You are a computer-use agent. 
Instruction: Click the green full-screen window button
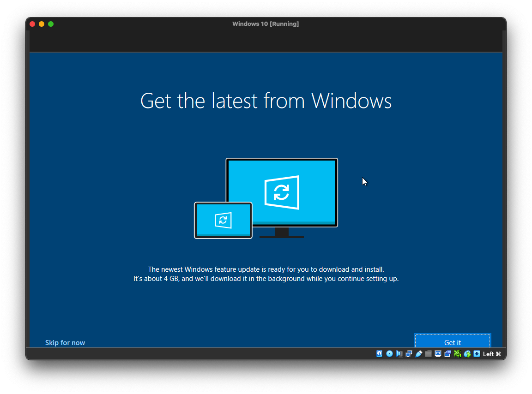[x=51, y=24]
